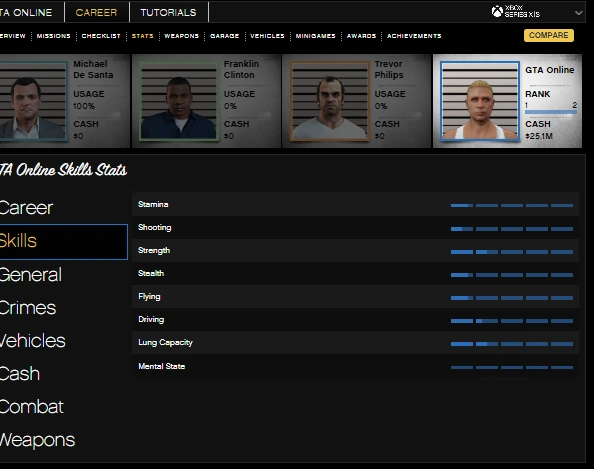Click the Lung Capacity skill bar

(x=512, y=344)
